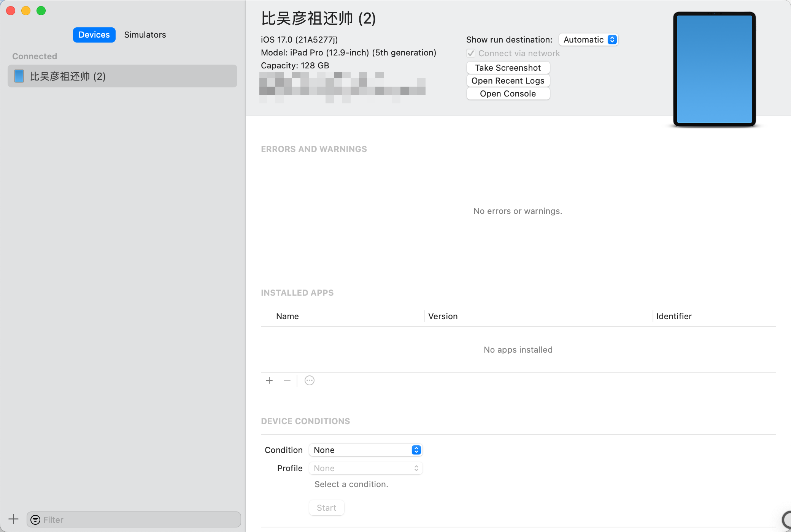Select the Devices tab

(x=94, y=35)
